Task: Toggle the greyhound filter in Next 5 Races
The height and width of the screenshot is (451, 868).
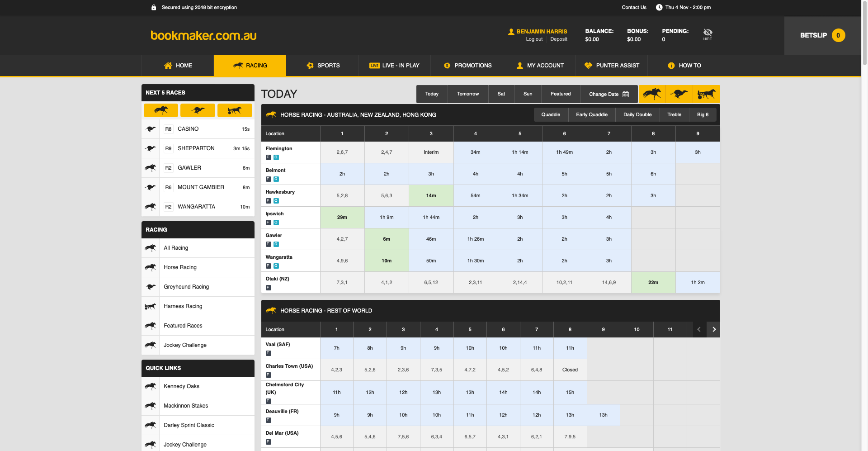Action: [x=198, y=110]
